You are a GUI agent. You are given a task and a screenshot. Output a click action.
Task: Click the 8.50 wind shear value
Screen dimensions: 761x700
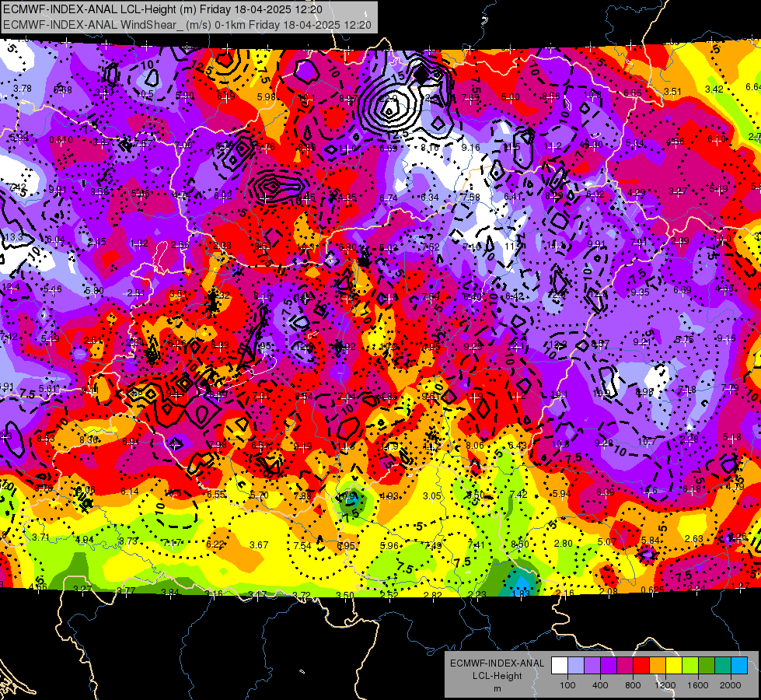520,544
